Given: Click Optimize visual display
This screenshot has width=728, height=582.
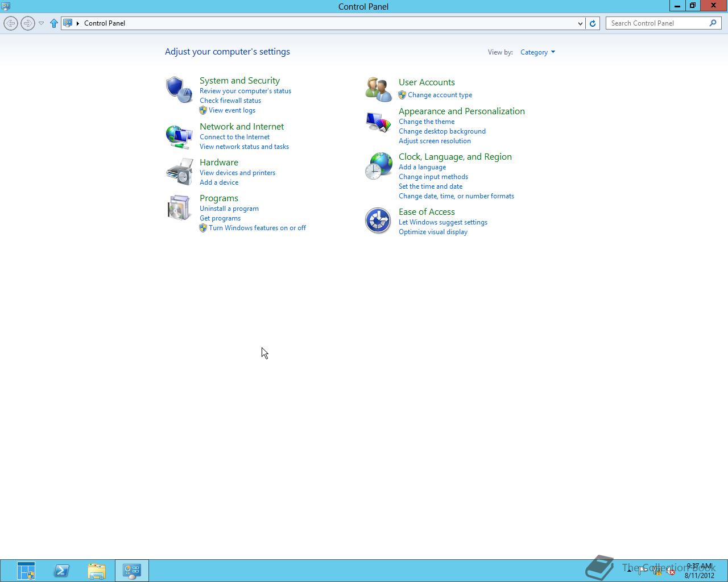Looking at the screenshot, I should (x=433, y=232).
